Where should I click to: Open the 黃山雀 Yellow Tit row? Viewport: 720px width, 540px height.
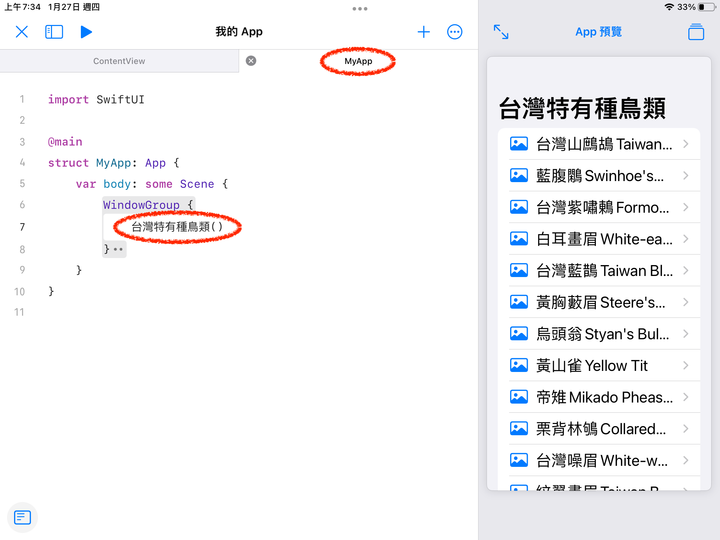(x=599, y=366)
